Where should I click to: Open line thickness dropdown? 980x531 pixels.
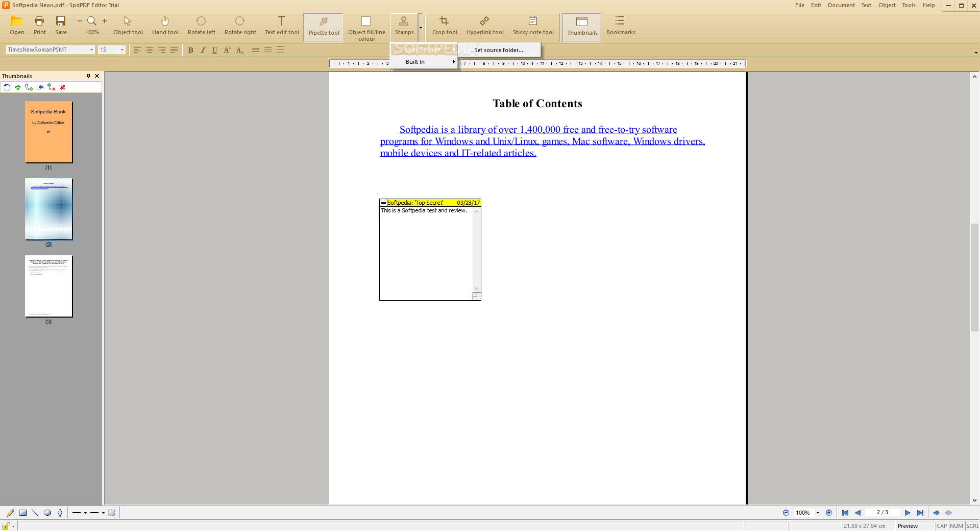[x=103, y=513]
